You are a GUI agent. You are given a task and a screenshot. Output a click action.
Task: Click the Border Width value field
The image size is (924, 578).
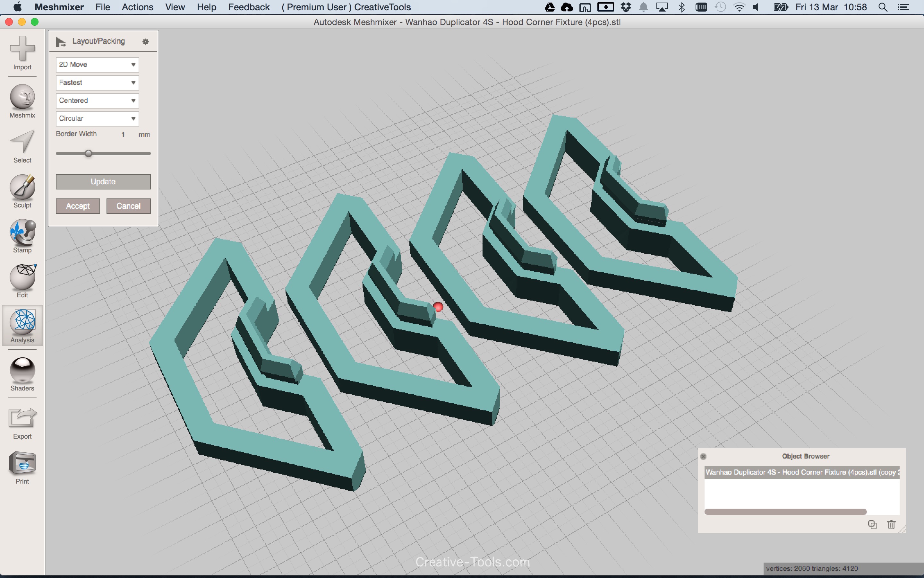tap(123, 134)
